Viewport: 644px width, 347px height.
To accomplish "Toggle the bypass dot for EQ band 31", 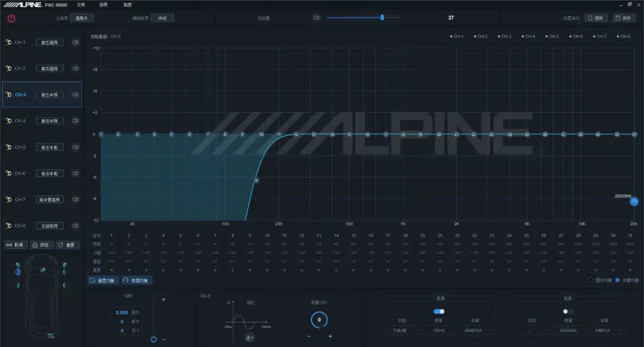I will tap(630, 270).
